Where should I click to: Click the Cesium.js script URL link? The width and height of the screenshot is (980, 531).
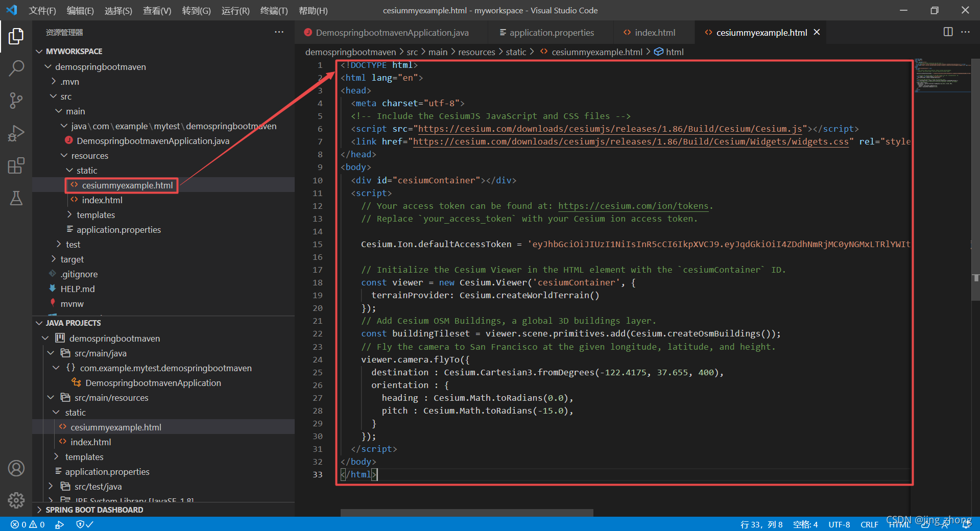pyautogui.click(x=610, y=129)
